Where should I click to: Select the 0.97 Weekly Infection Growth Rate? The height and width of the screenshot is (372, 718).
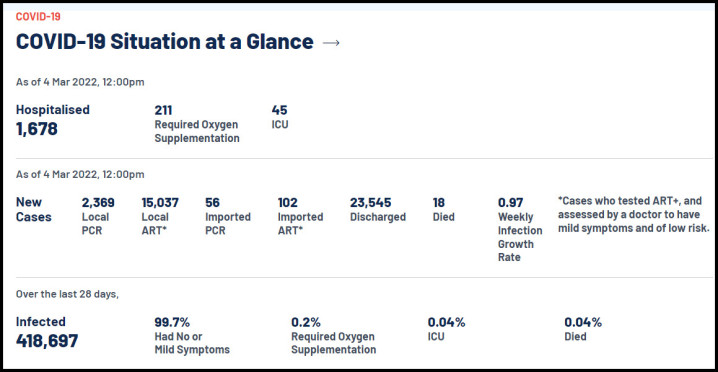click(x=520, y=230)
